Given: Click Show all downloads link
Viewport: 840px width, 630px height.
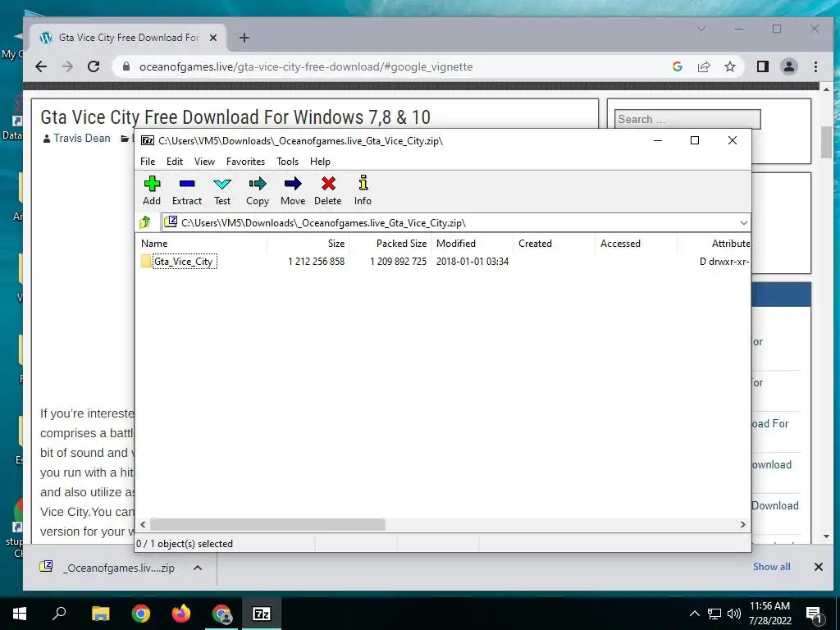Looking at the screenshot, I should 771,567.
